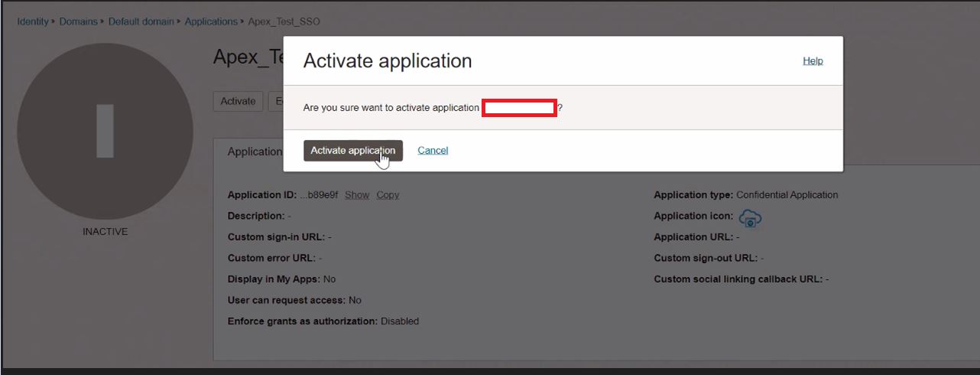Show the full Application ID
This screenshot has height=375, width=980.
[357, 195]
